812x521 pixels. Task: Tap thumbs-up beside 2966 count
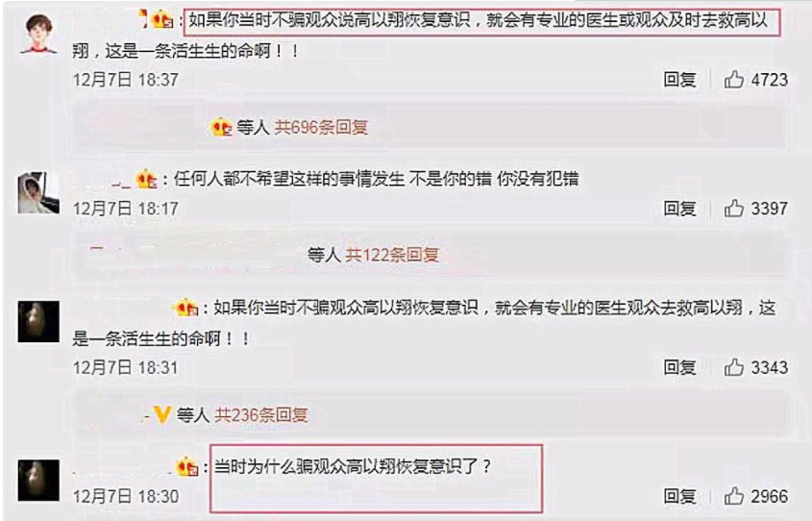734,496
